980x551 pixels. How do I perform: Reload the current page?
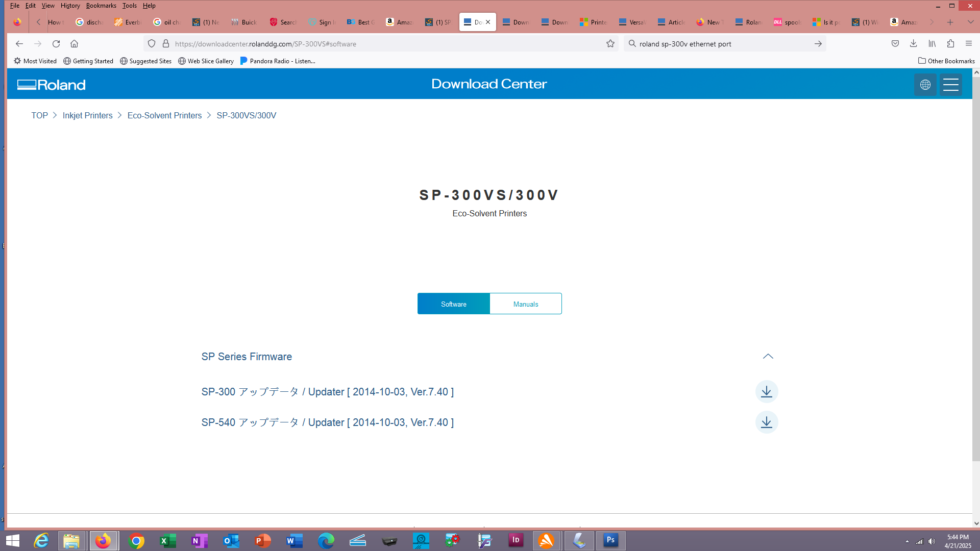click(x=56, y=44)
